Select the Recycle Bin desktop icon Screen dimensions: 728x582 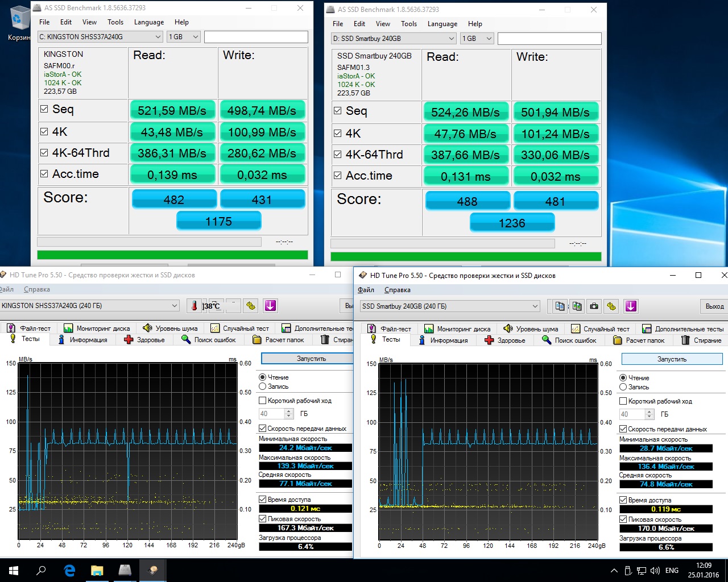[x=19, y=24]
